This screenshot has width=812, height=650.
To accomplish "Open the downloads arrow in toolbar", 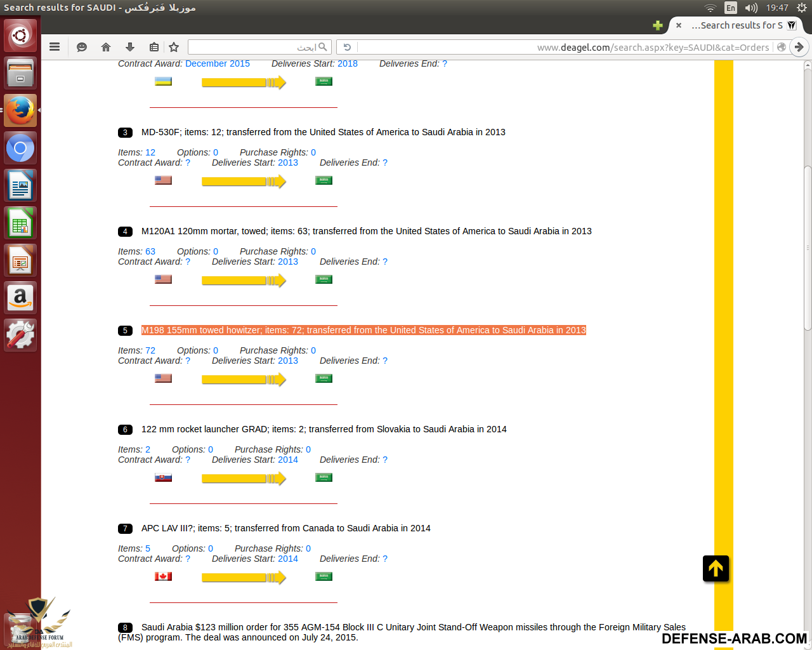I will pyautogui.click(x=130, y=47).
